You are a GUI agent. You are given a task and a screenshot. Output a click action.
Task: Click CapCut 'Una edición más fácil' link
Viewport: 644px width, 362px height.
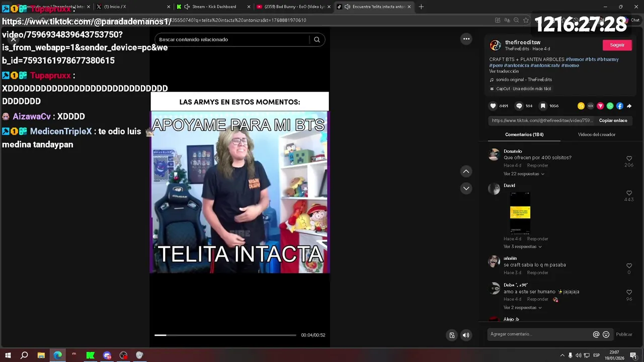pyautogui.click(x=523, y=89)
